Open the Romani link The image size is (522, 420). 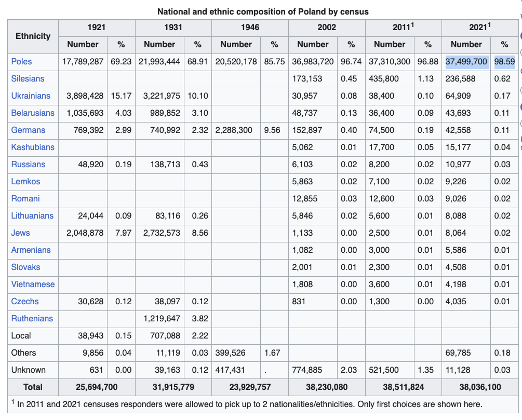[x=25, y=199]
